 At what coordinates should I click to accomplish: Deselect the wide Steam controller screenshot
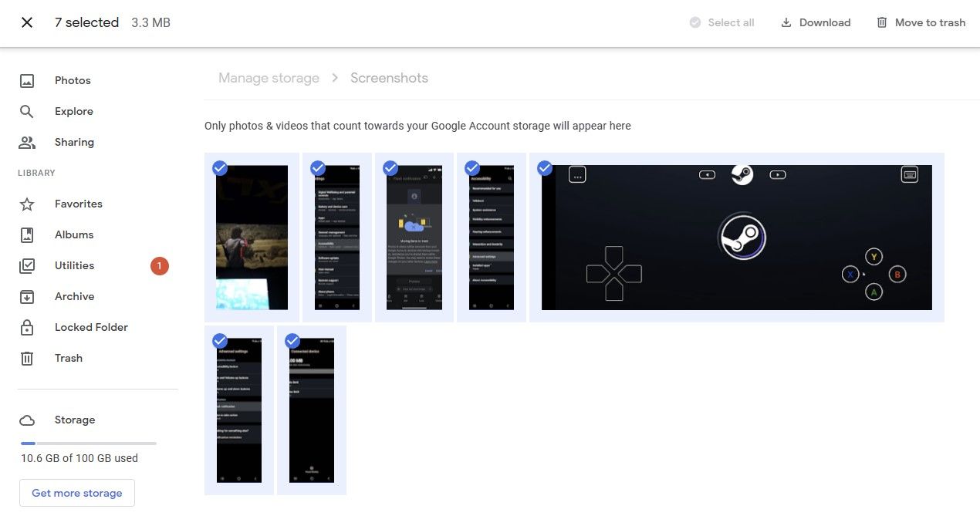click(545, 167)
